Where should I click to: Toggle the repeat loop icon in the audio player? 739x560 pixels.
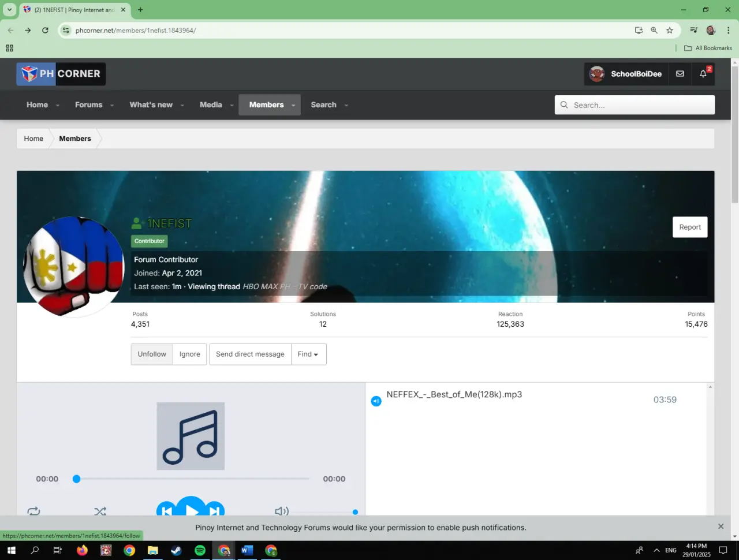point(33,511)
